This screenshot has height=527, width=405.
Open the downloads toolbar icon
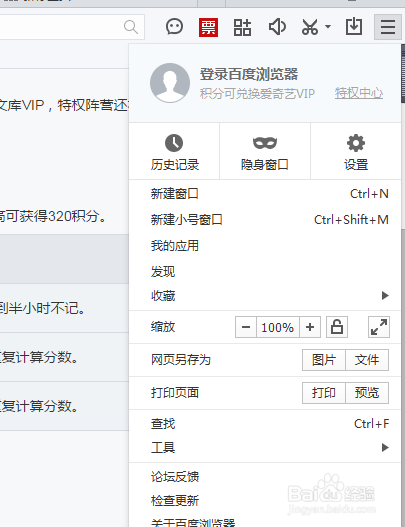click(x=354, y=27)
